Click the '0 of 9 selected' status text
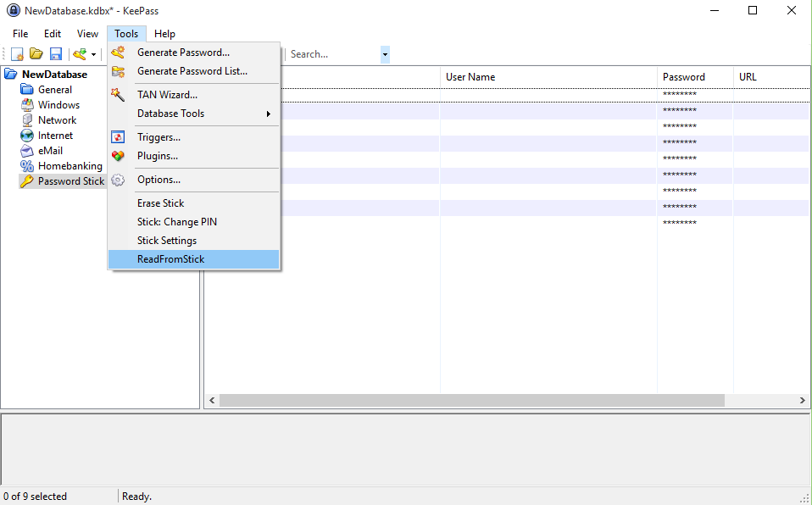Screen dimensions: 812x505 36,497
